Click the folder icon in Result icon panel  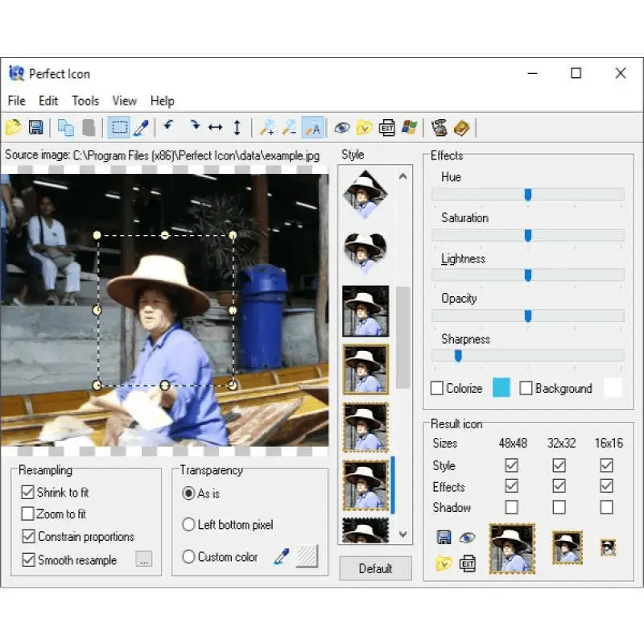pyautogui.click(x=444, y=564)
